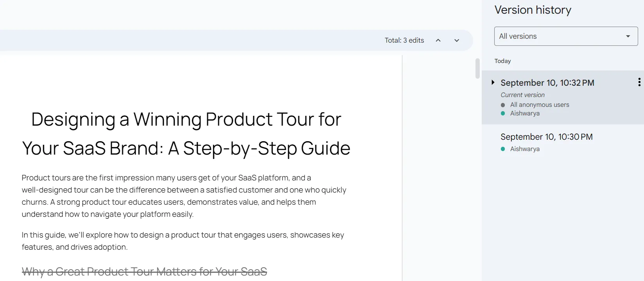644x281 pixels.
Task: Click All anonymous users in current version
Action: point(540,105)
